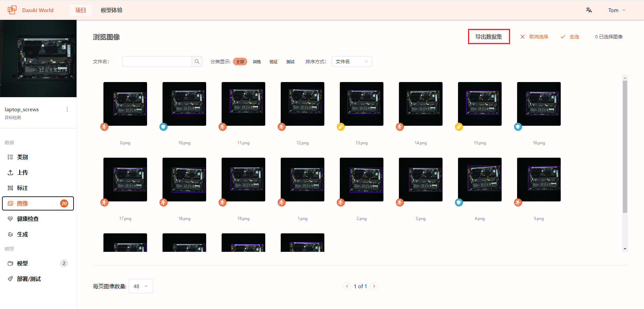Click the running-figure badge on 11.png
The image size is (644, 309).
point(223,127)
